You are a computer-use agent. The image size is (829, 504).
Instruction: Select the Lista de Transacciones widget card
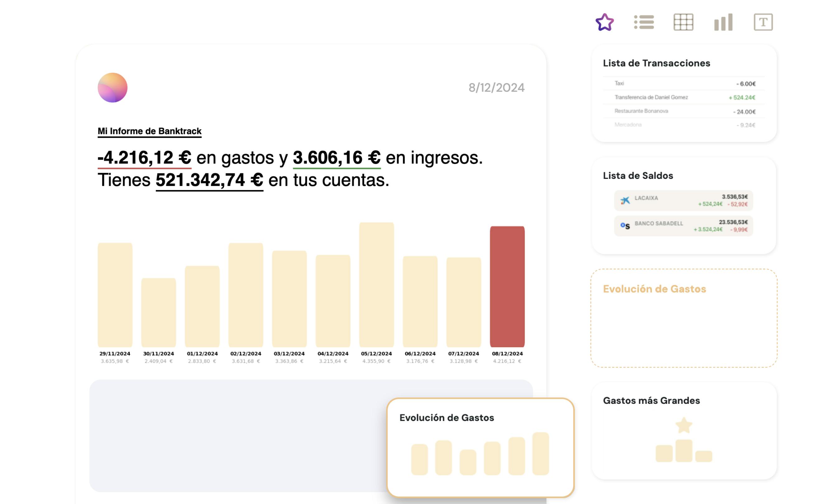[684, 93]
